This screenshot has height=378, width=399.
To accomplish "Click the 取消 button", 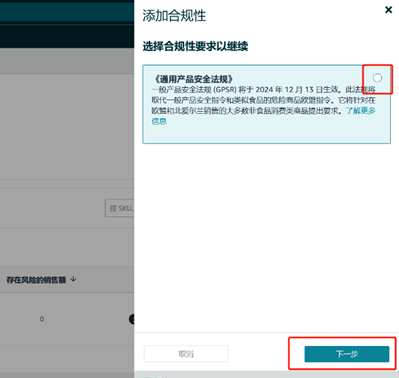I will pos(186,354).
